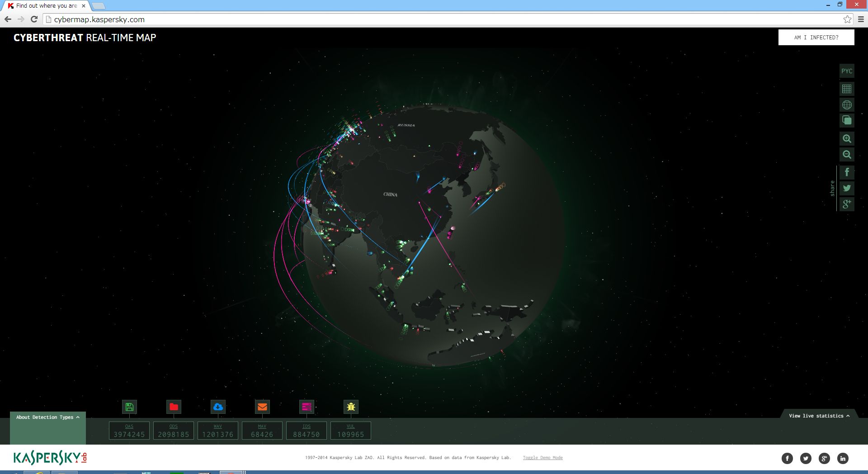The height and width of the screenshot is (474, 868).
Task: Open the WAV counter 1201376
Action: [218, 431]
